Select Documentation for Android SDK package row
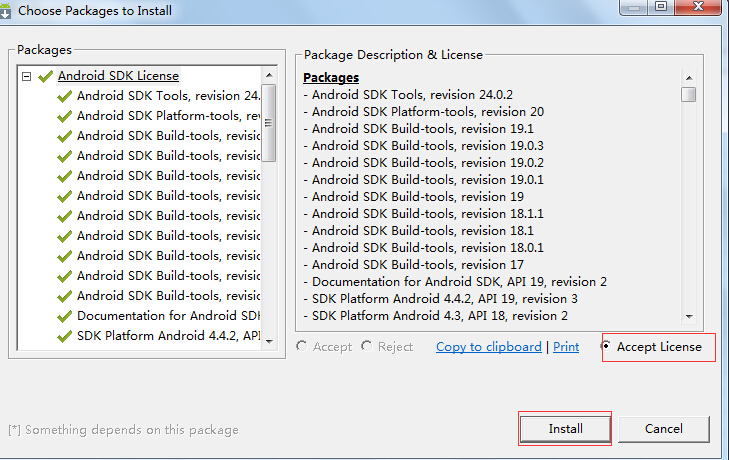 point(168,316)
